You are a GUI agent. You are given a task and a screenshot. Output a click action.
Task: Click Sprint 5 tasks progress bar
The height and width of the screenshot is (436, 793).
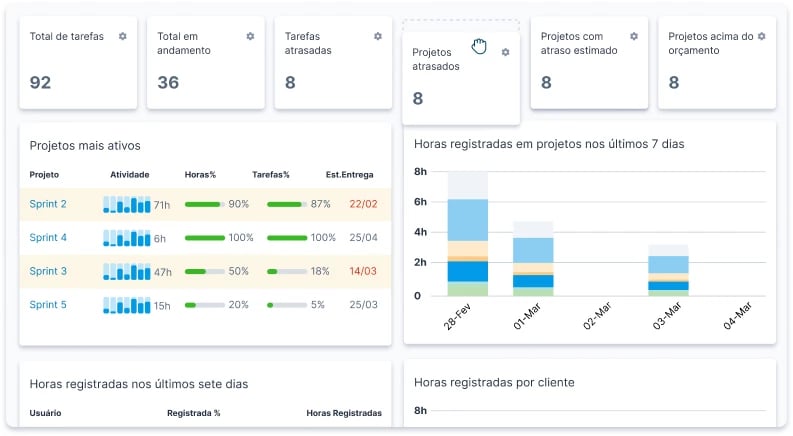click(286, 305)
